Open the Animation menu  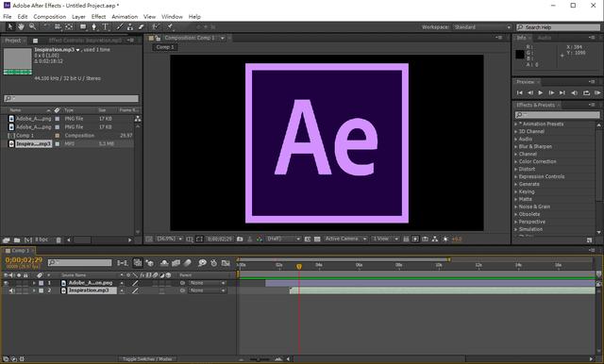coord(125,17)
